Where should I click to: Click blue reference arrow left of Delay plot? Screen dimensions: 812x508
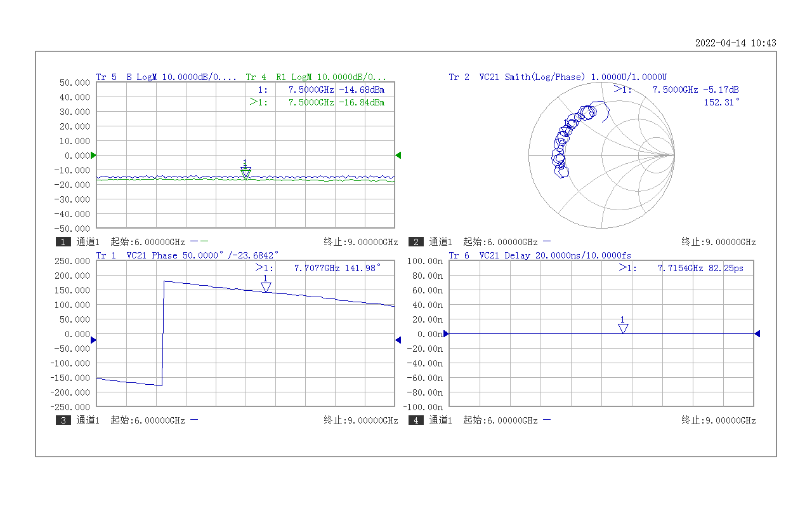tap(445, 333)
